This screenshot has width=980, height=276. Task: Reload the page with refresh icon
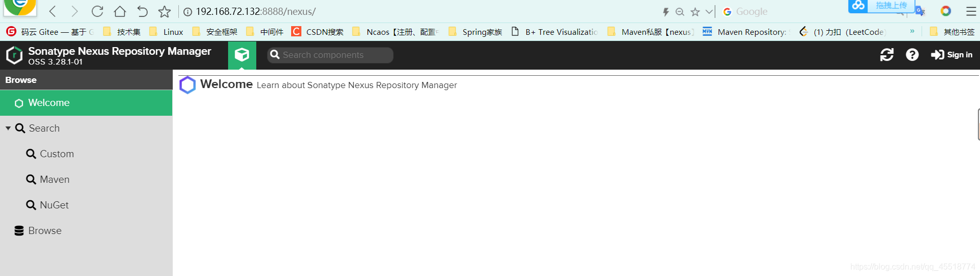97,11
